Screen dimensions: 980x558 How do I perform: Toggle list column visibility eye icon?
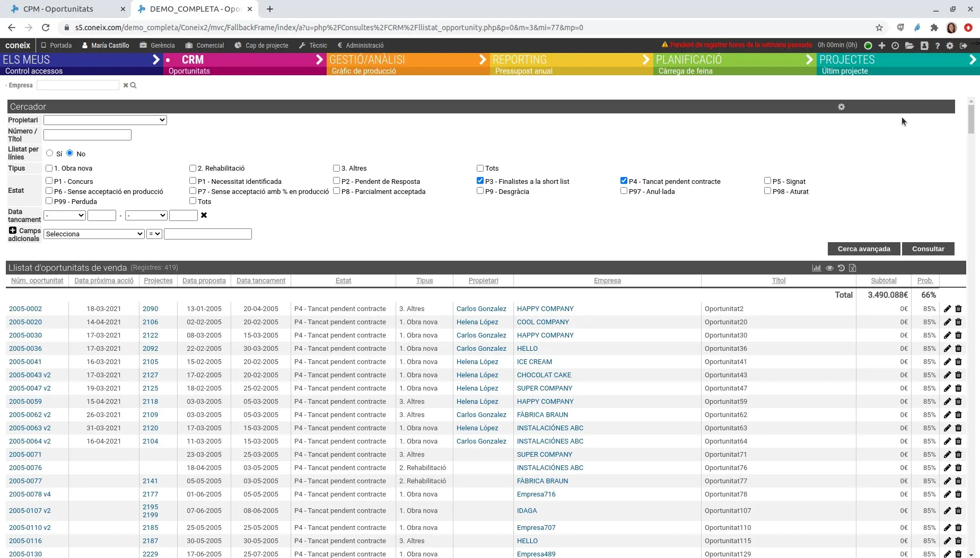[x=829, y=268]
